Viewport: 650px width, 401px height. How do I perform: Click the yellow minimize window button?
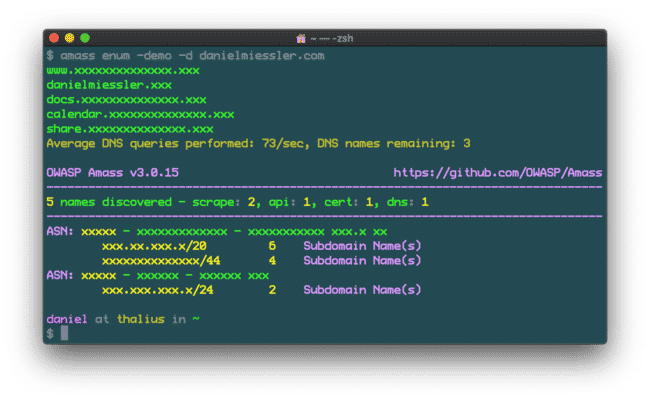(69, 38)
